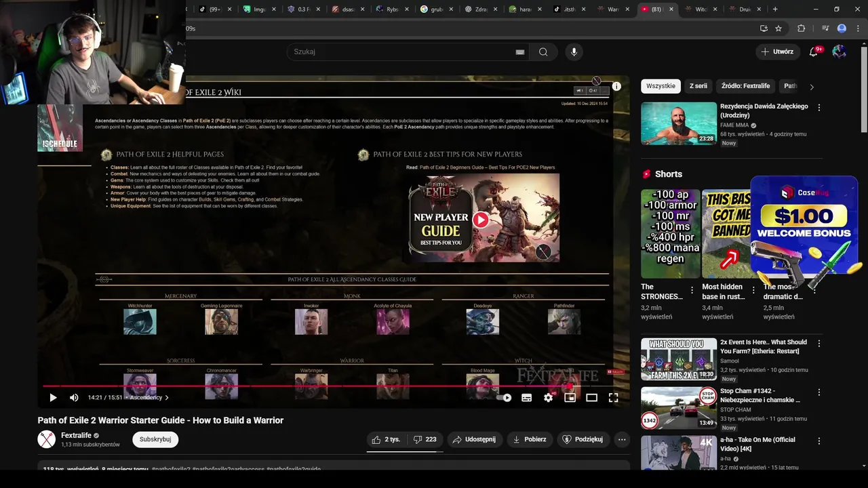The height and width of the screenshot is (488, 868).
Task: Open options for The STRONGES... short
Action: click(x=692, y=290)
